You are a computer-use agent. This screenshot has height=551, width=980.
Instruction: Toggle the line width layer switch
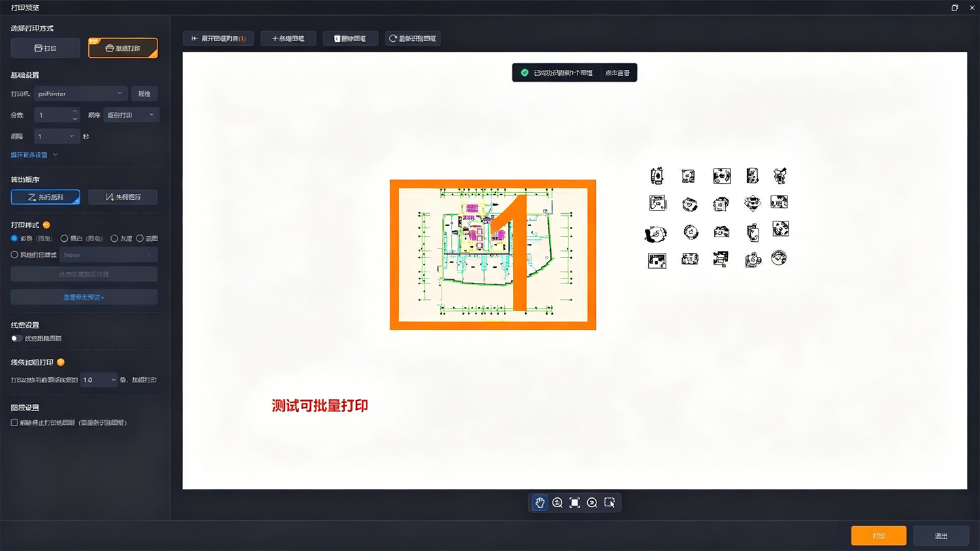click(16, 339)
